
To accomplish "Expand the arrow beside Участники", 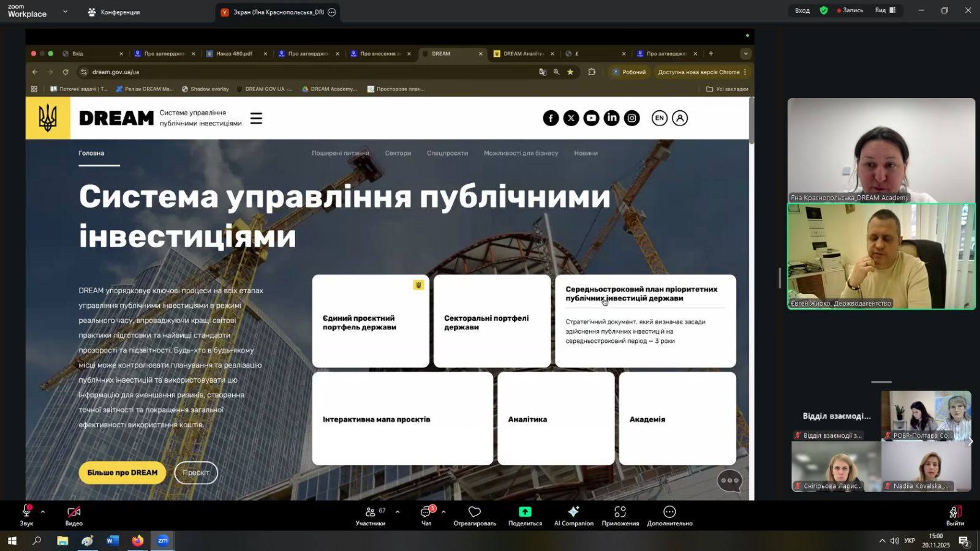I will (398, 512).
